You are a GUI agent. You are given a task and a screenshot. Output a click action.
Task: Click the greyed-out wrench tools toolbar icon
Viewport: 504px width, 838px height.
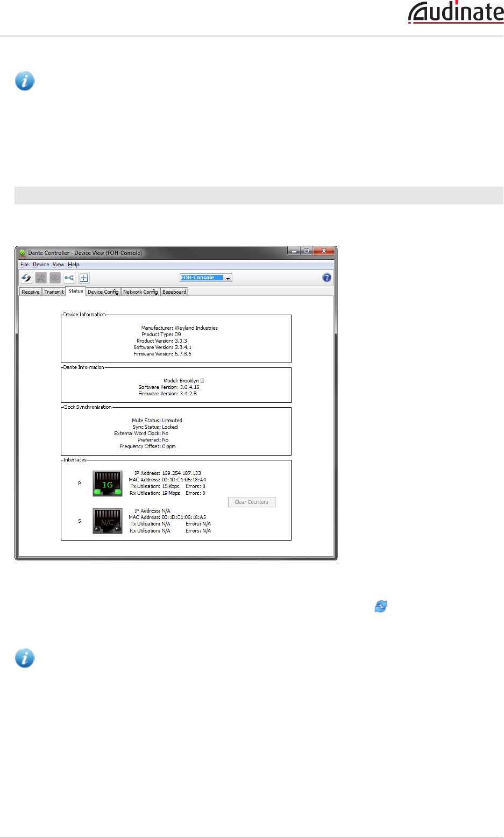click(41, 278)
